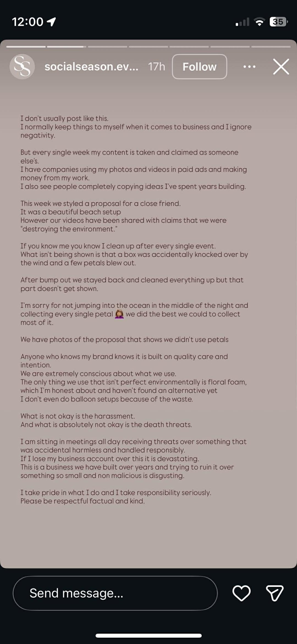This screenshot has height=644, width=297.
Task: Tap the 12:00 clock in the status bar
Action: pos(28,22)
